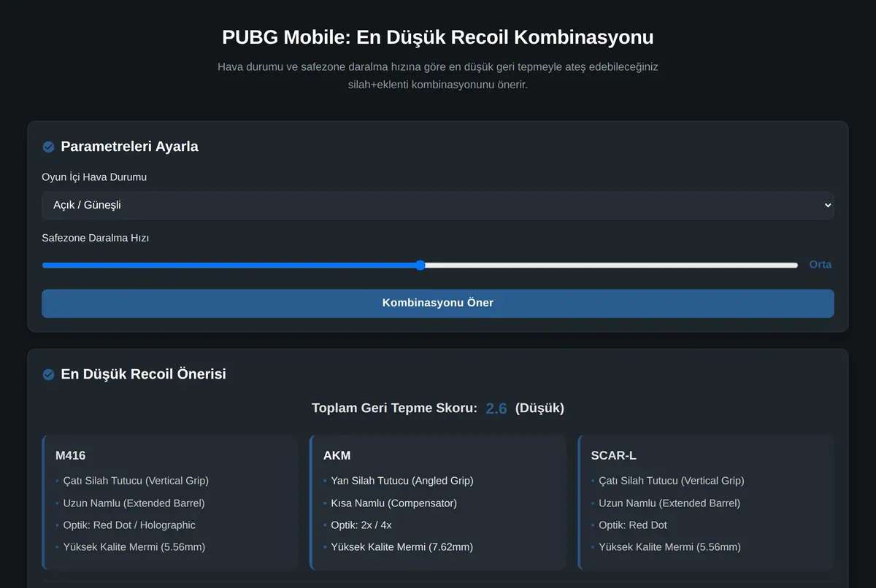The width and height of the screenshot is (876, 588).
Task: Click Optik: Red Dot / Holographic line
Action: (129, 525)
